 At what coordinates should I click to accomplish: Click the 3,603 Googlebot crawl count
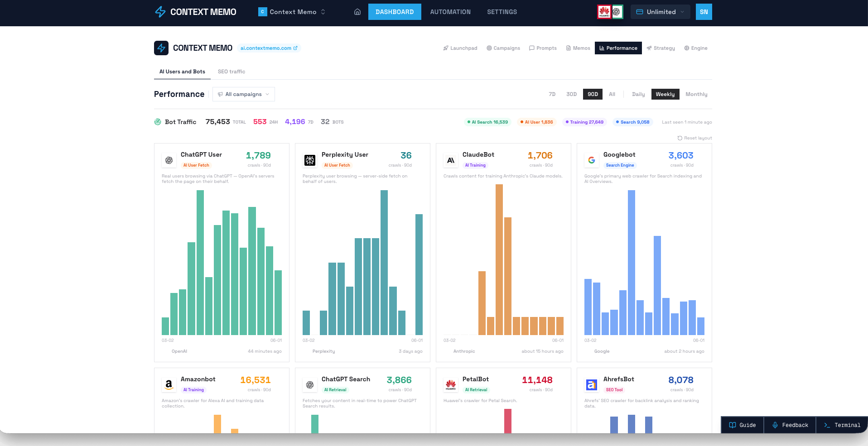coord(681,155)
